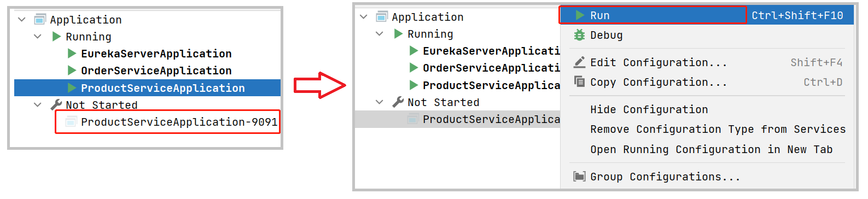Click run icon of OrderServiceApplication, right panel
This screenshot has width=868, height=199.
pos(413,68)
